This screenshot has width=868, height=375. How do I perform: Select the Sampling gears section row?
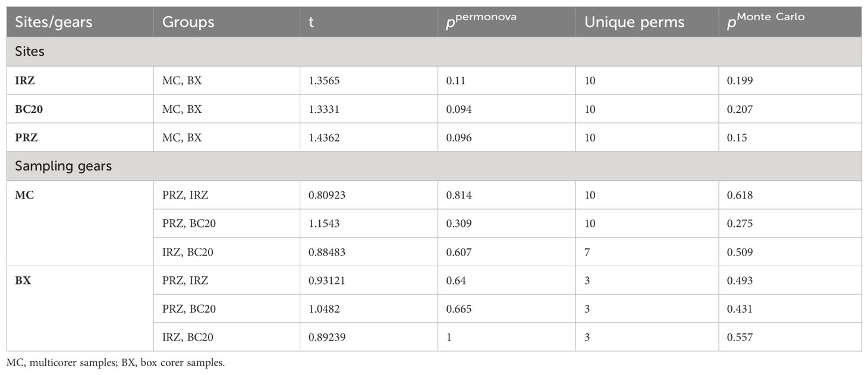(x=434, y=166)
